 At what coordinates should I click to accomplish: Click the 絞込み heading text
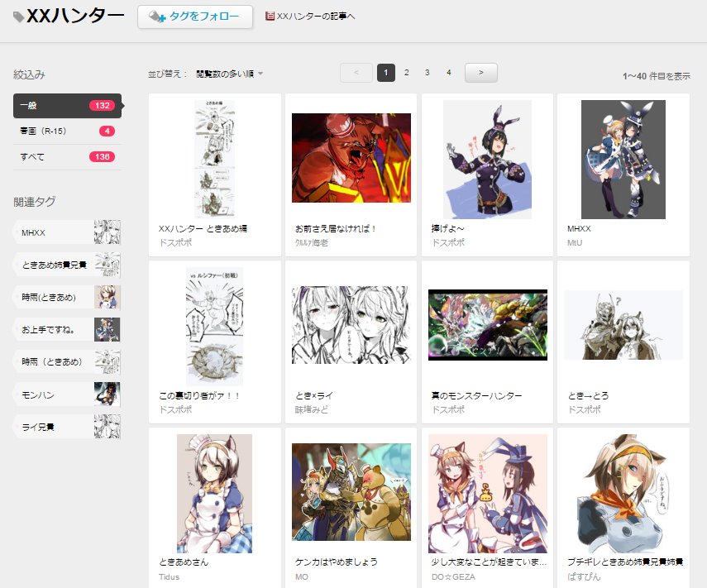29,74
